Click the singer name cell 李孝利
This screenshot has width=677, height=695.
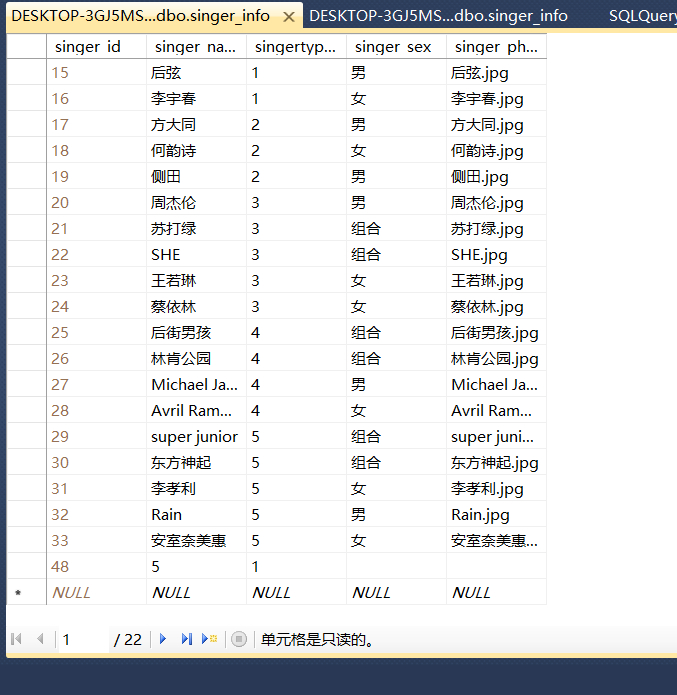point(196,488)
